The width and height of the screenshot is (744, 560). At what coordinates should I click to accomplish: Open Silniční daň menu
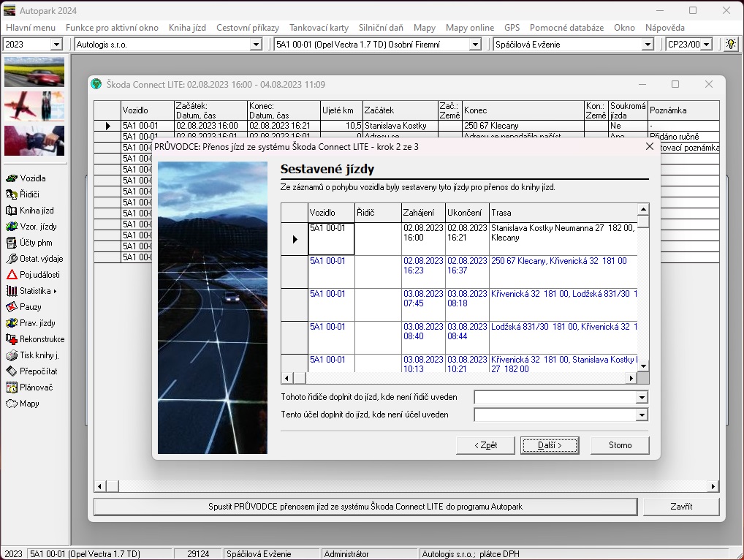(381, 28)
